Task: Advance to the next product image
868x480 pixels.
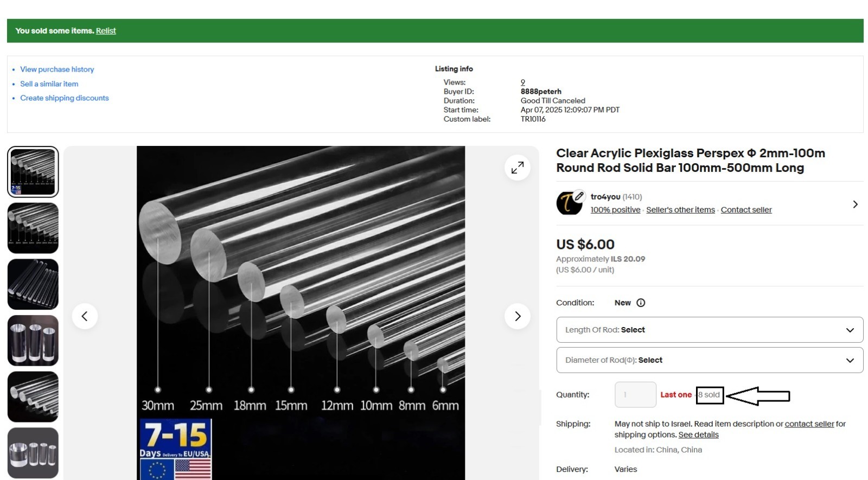Action: [x=518, y=316]
